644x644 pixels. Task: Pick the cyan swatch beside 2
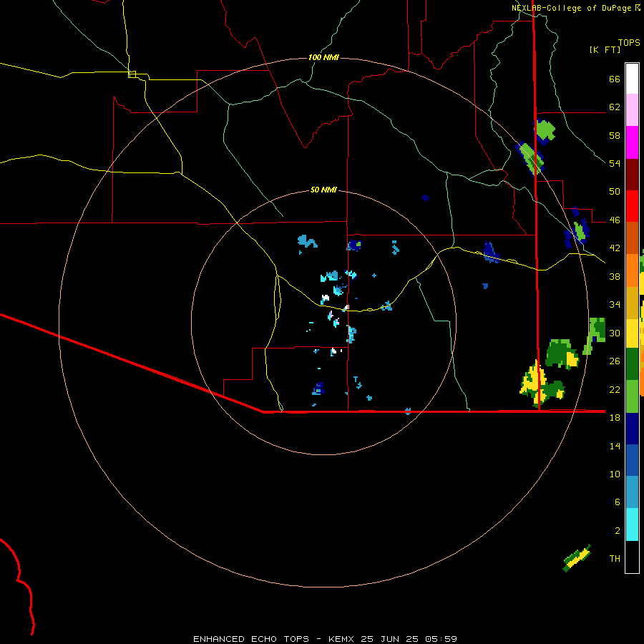pos(632,525)
